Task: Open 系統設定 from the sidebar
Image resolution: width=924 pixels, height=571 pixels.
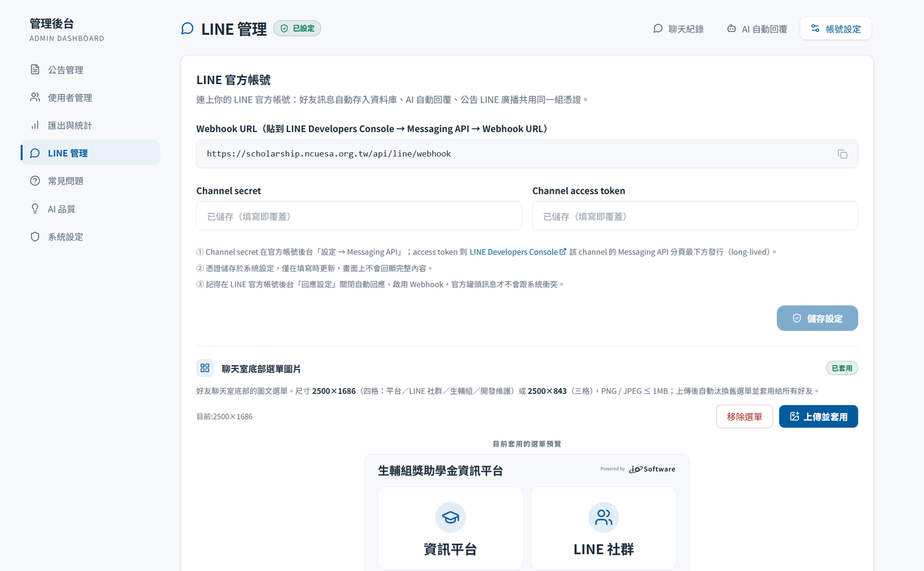Action: coord(90,237)
